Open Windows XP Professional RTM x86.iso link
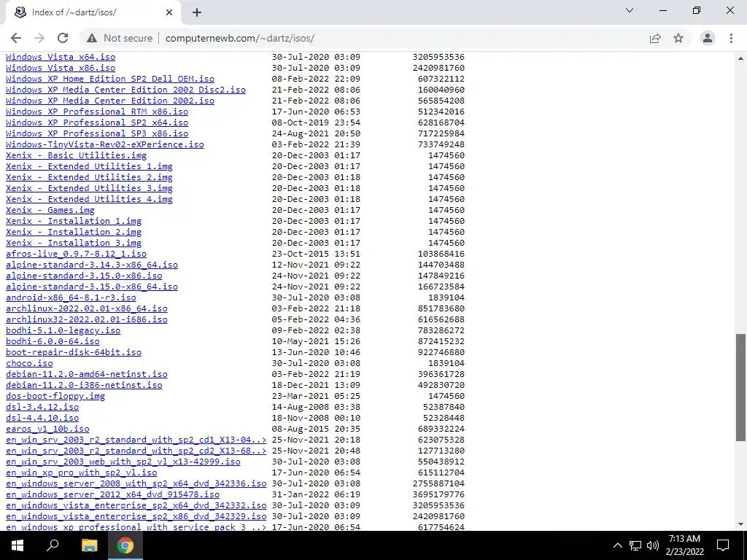Screen dimensions: 747x560 [97, 112]
